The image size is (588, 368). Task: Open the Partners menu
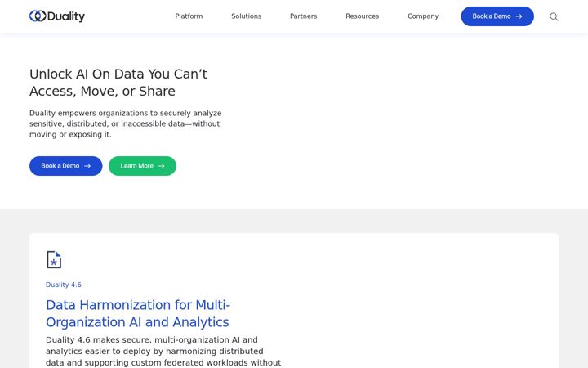point(303,16)
